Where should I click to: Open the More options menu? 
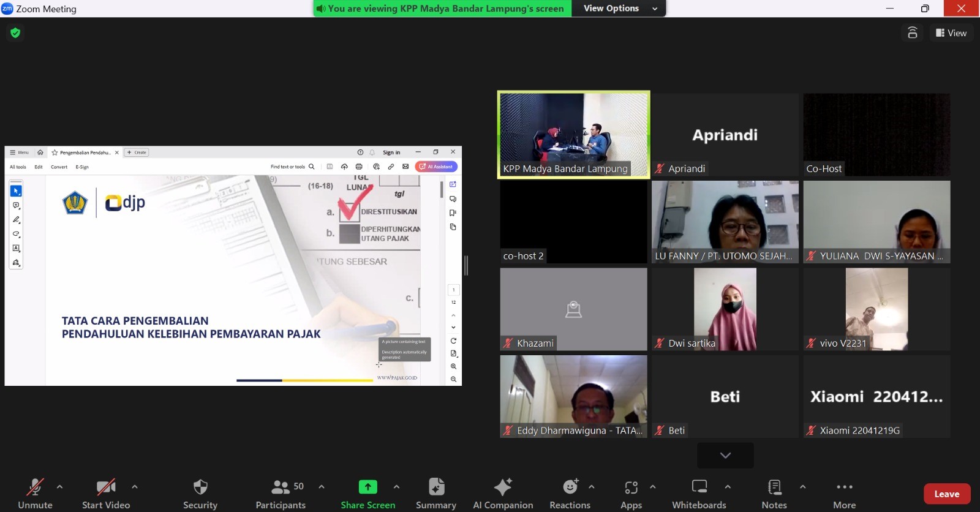(x=844, y=493)
